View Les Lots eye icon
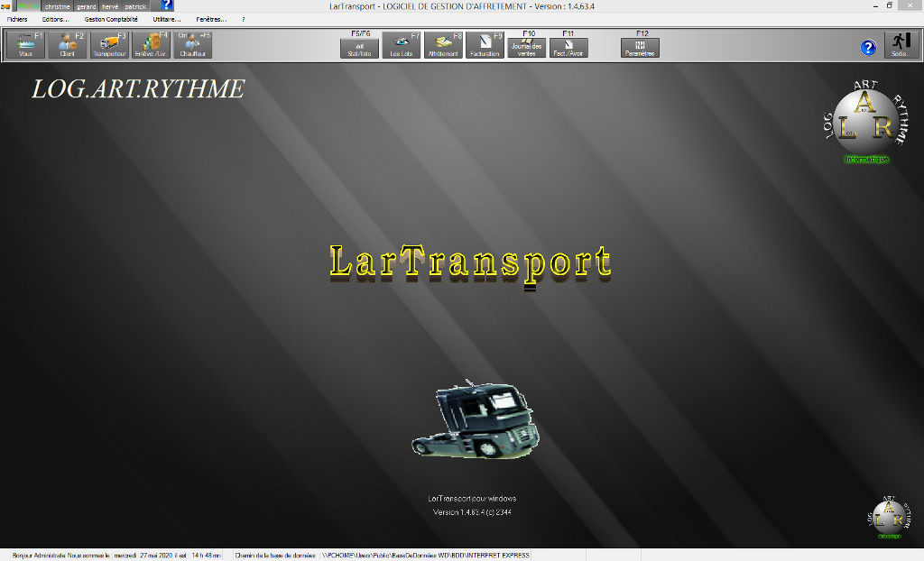The width and height of the screenshot is (924, 561). (402, 45)
